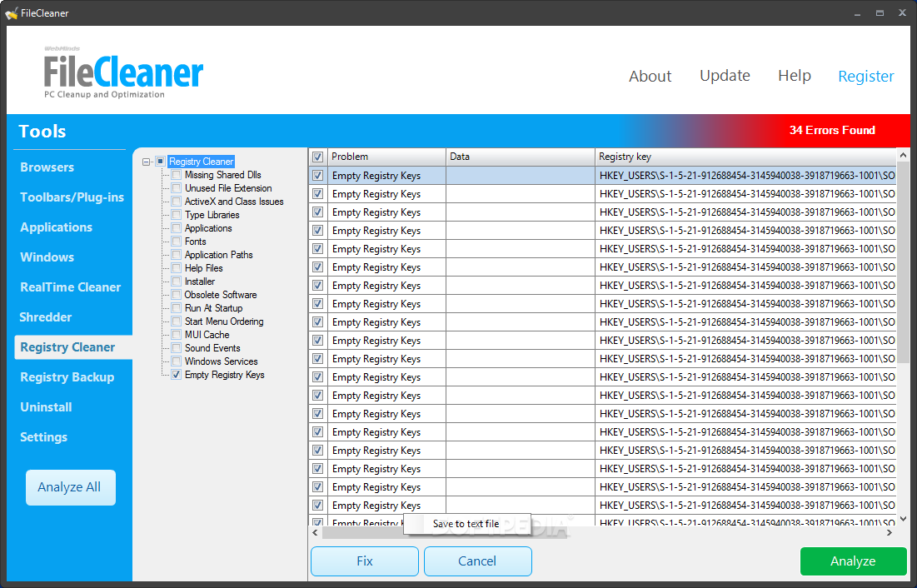Open the Browsers tool
Viewport: 917px width, 588px height.
click(x=47, y=167)
